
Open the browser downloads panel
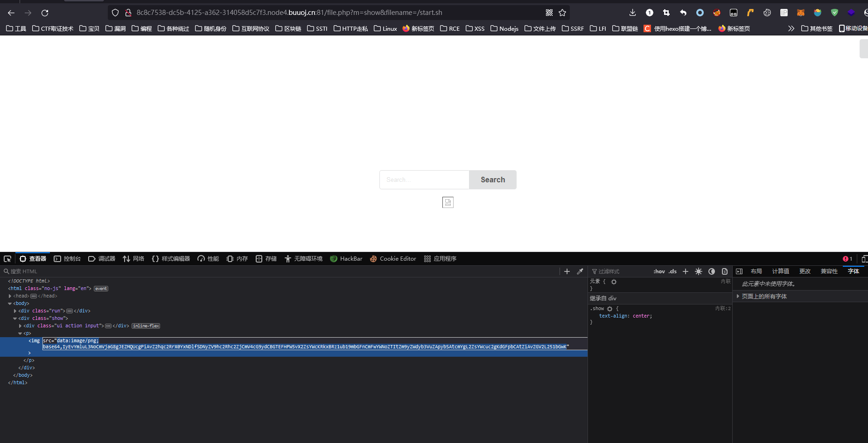point(632,13)
